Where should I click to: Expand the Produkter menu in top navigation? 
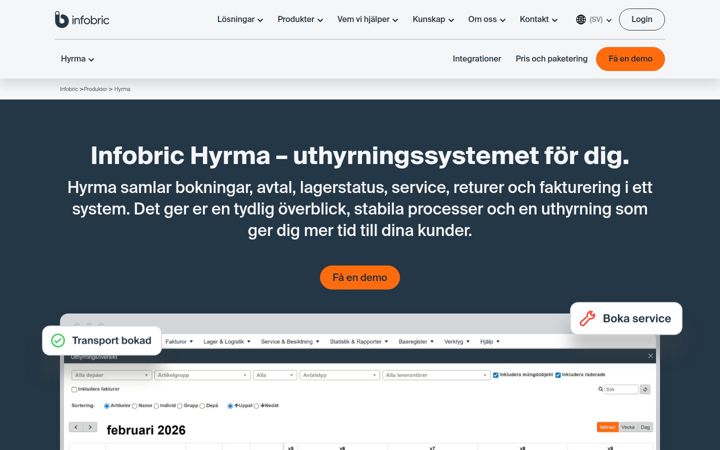pyautogui.click(x=300, y=19)
